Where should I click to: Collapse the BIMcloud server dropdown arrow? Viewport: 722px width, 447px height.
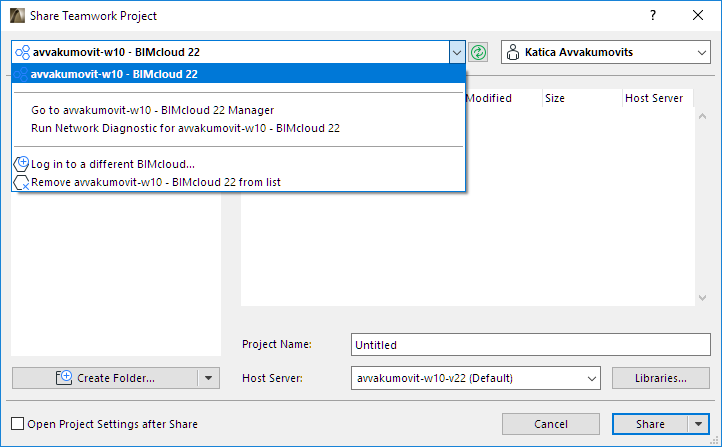[x=457, y=52]
